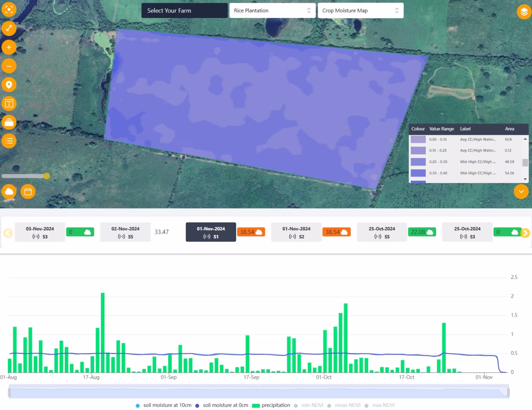The image size is (532, 410).
Task: Click the fullscreen expand arrows icon
Action: coord(9,28)
